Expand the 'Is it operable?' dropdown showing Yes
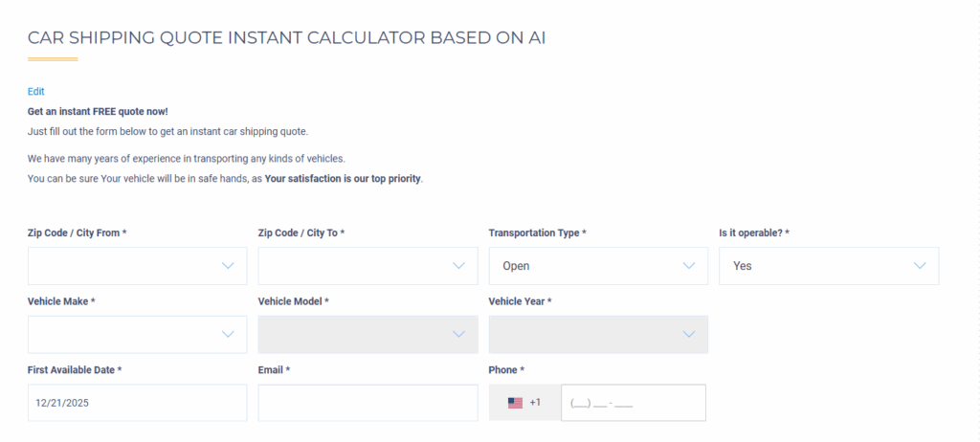This screenshot has height=442, width=980. tap(813, 266)
